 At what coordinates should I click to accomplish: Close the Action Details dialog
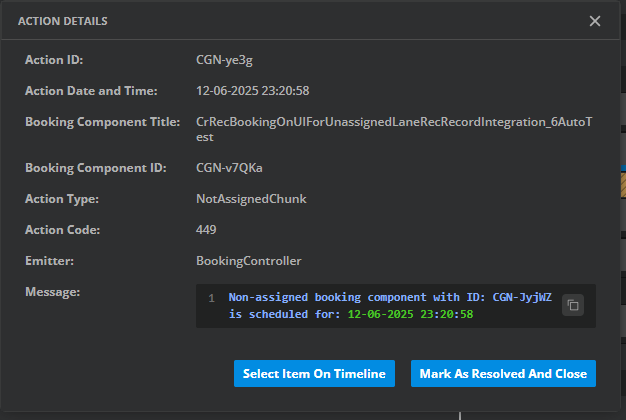tap(595, 21)
